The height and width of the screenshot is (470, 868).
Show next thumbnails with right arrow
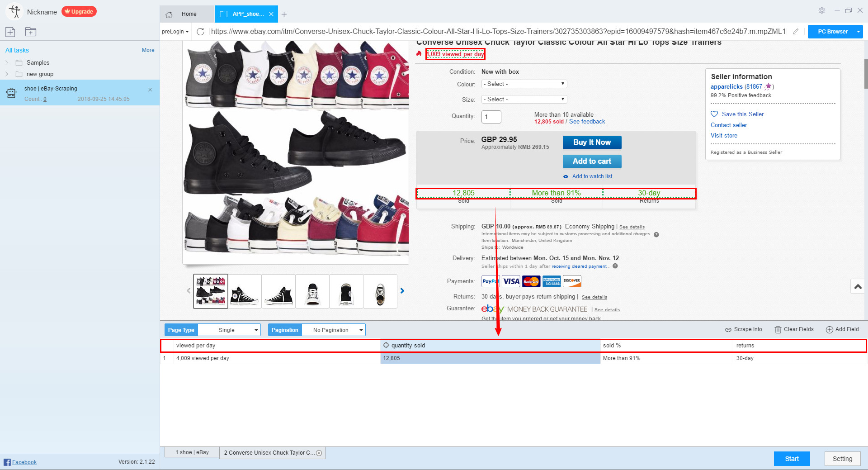coord(402,291)
